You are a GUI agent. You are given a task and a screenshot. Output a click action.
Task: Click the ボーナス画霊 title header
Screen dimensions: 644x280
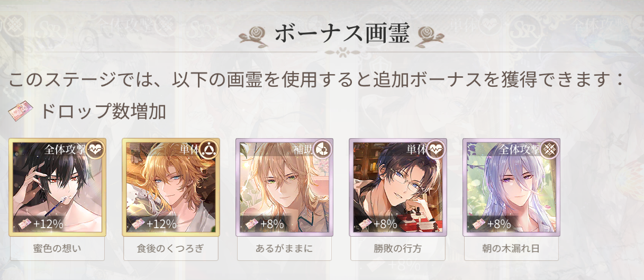coord(342,34)
